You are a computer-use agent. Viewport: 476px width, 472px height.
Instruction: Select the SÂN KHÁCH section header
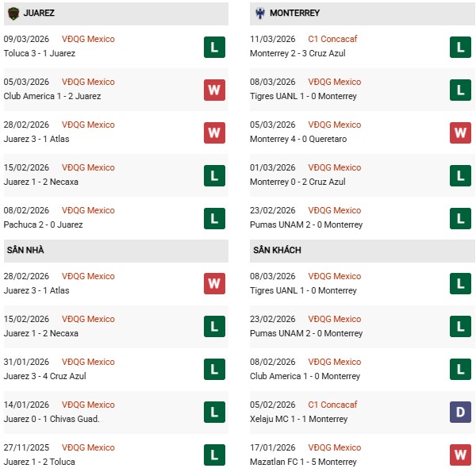(x=278, y=250)
